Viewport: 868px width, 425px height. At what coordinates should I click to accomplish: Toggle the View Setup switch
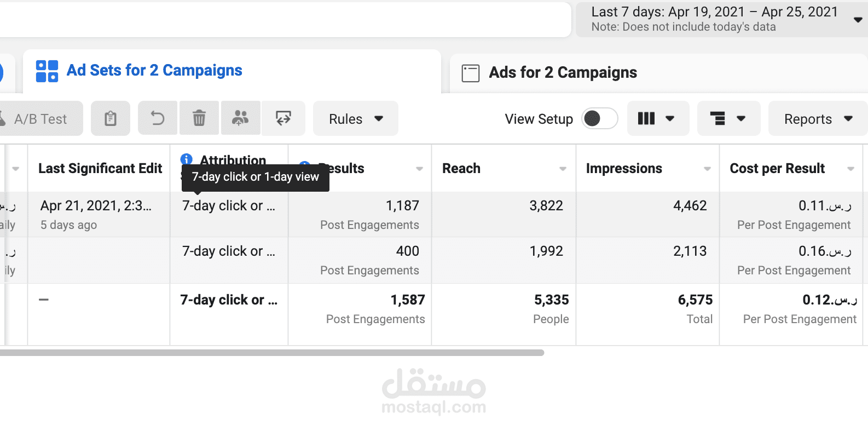point(599,118)
